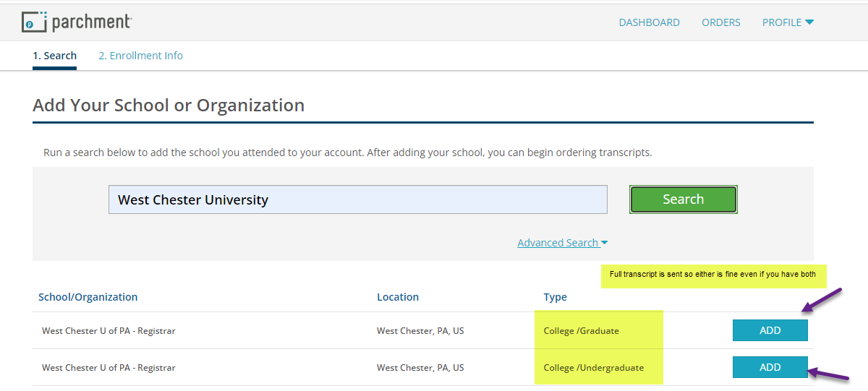Screen dimensions: 868x391
Task: Click the Add Your School or Organization heading
Action: 169,106
